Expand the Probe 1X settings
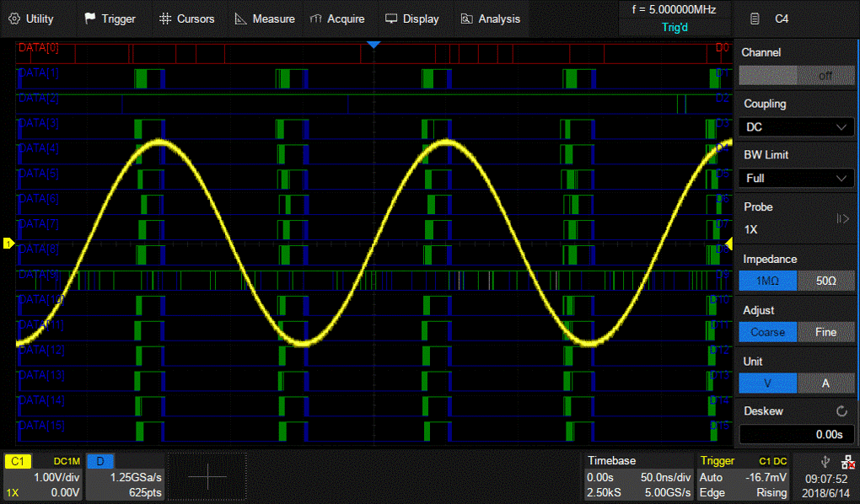This screenshot has width=860, height=504. tap(841, 219)
